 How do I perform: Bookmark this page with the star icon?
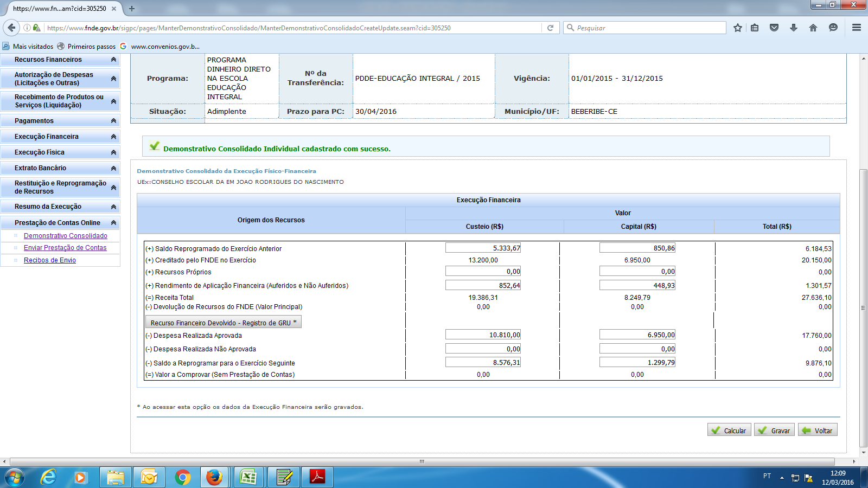click(x=737, y=28)
